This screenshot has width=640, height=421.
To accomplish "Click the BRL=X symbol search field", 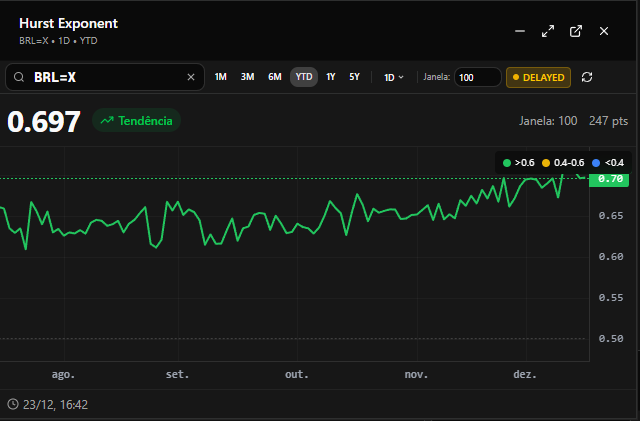I will coord(105,77).
